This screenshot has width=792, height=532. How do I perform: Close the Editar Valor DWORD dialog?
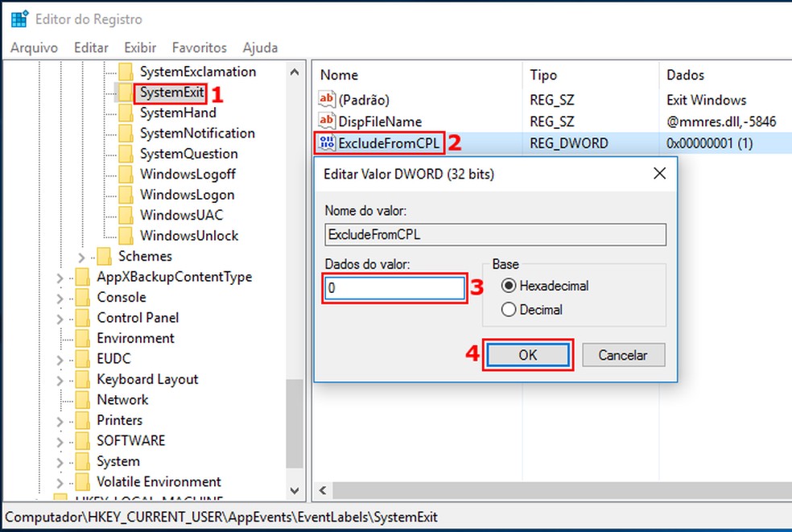click(x=659, y=174)
